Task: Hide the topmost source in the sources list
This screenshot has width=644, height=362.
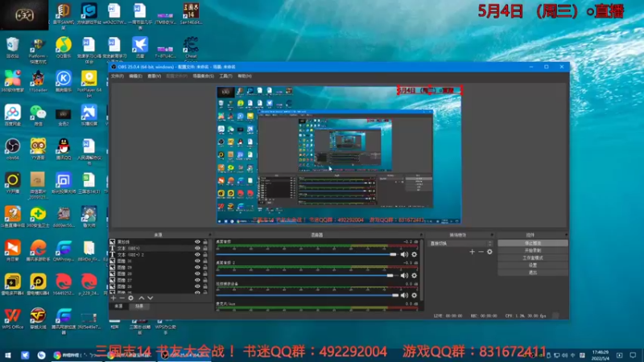Action: [x=197, y=242]
